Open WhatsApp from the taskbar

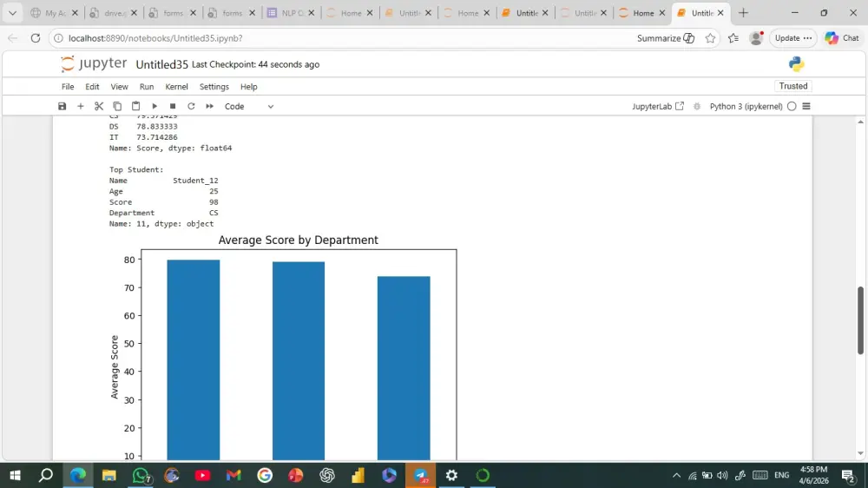pos(141,475)
